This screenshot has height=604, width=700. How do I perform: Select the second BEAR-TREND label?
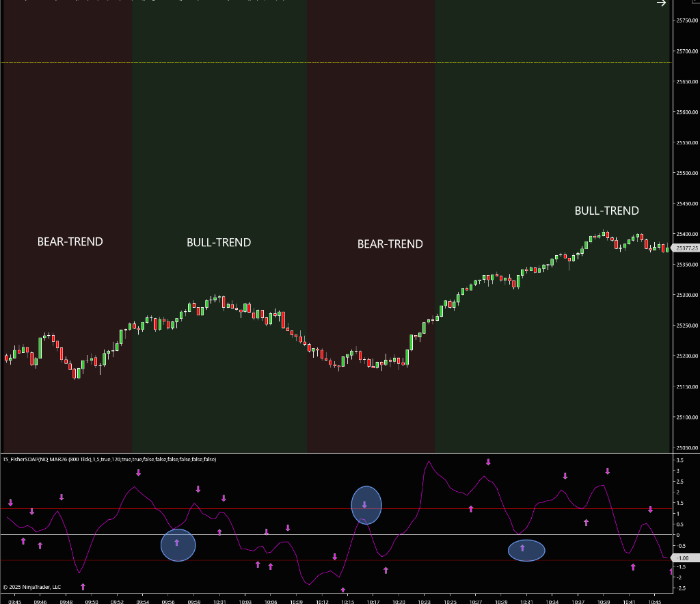(390, 244)
